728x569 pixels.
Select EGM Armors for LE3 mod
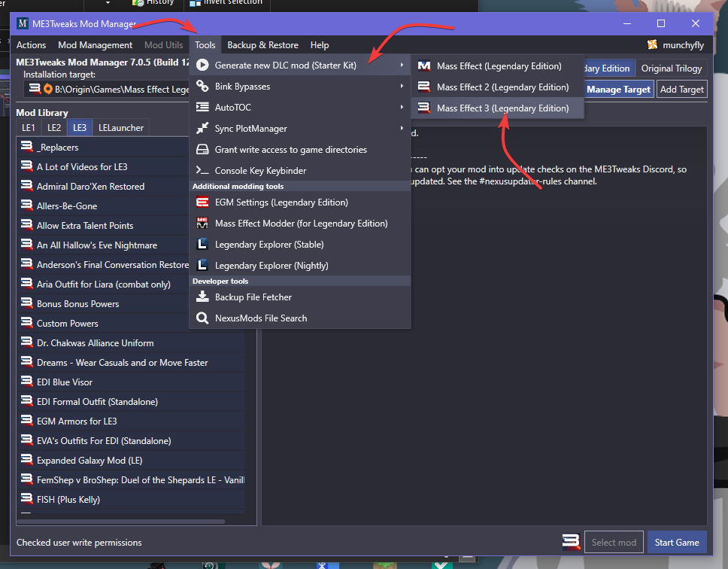point(130,421)
